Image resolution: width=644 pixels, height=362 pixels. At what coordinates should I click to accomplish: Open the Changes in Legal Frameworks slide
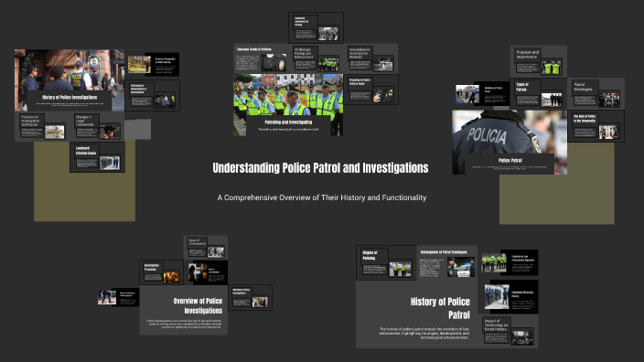coord(97,127)
